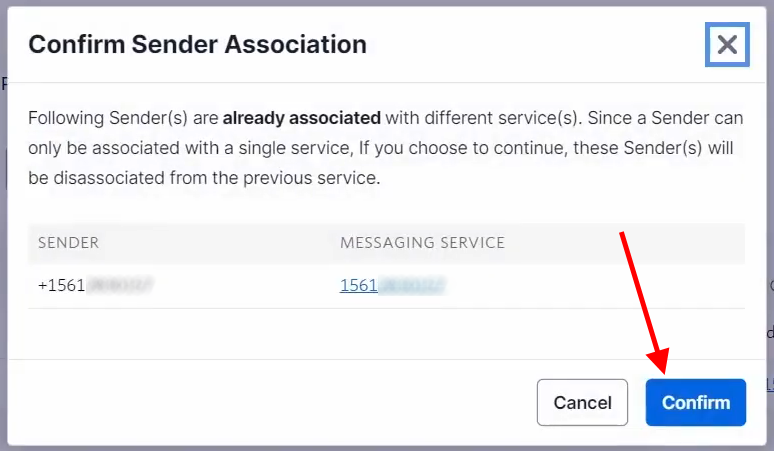Click the Confirm Sender Association title
774x451 pixels.
[197, 44]
